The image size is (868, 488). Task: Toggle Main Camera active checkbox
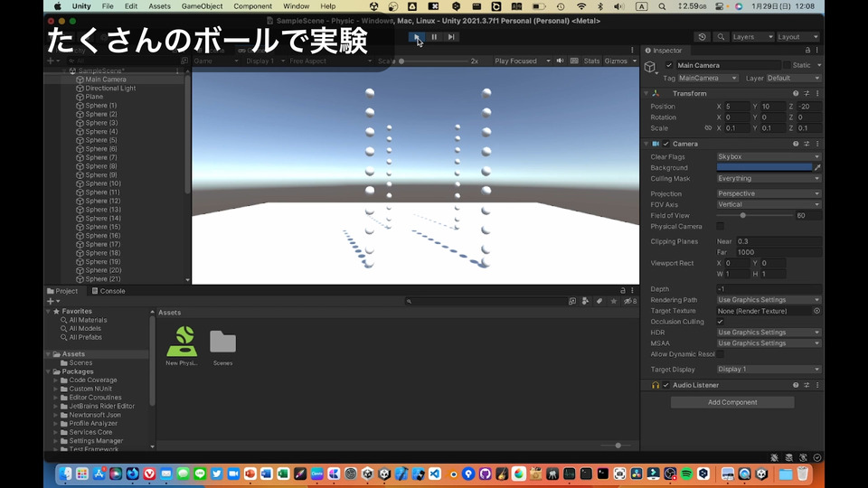point(669,65)
